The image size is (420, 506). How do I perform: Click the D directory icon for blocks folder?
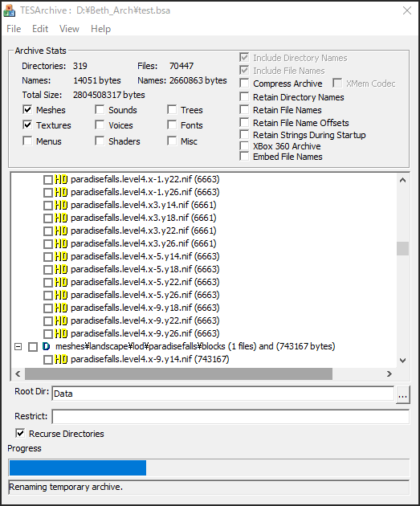pyautogui.click(x=46, y=347)
